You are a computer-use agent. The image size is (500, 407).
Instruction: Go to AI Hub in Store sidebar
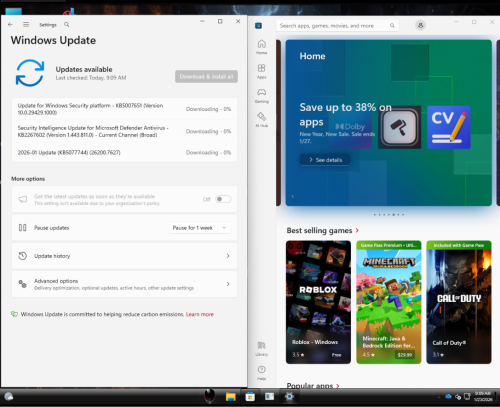pos(262,120)
